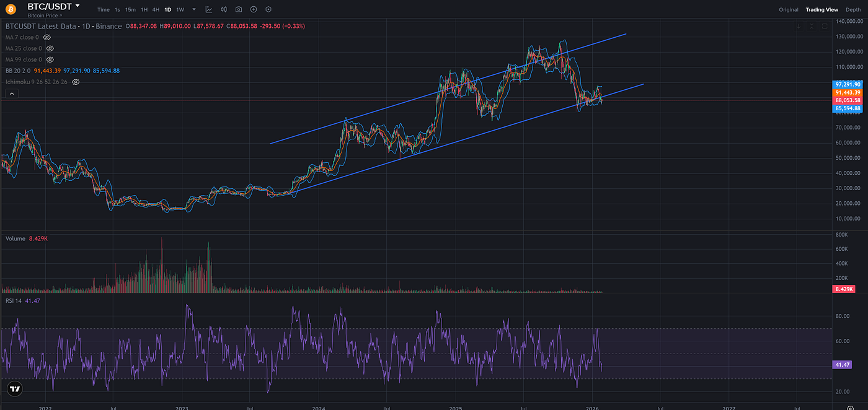868x410 pixels.
Task: Select the Time chart interval
Action: 104,9
